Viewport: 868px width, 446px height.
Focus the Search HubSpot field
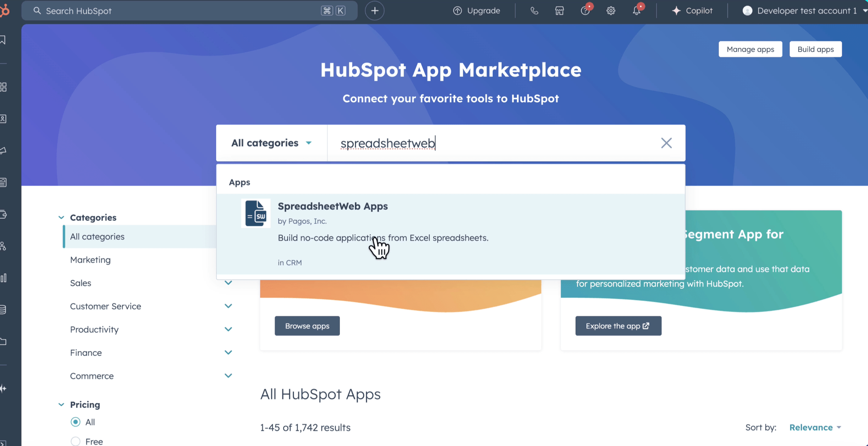click(x=189, y=11)
